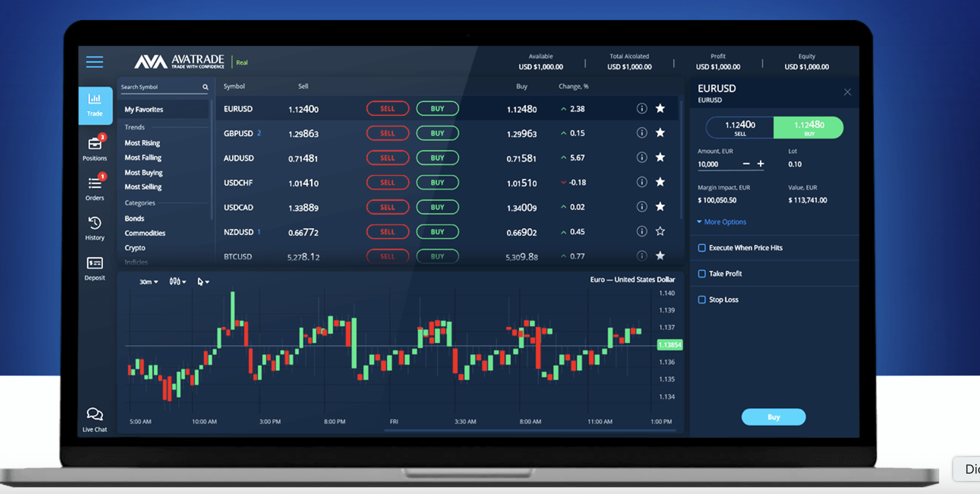Check the Take Profit option

pos(702,274)
